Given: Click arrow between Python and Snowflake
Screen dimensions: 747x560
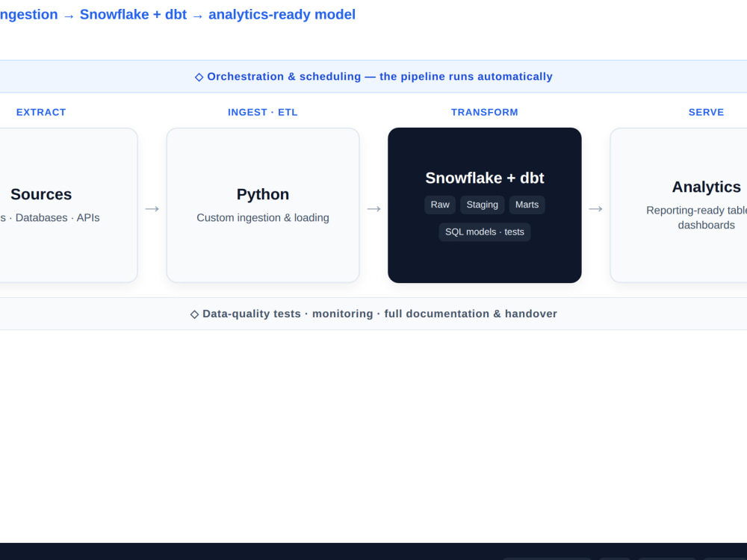Looking at the screenshot, I should (x=374, y=209).
